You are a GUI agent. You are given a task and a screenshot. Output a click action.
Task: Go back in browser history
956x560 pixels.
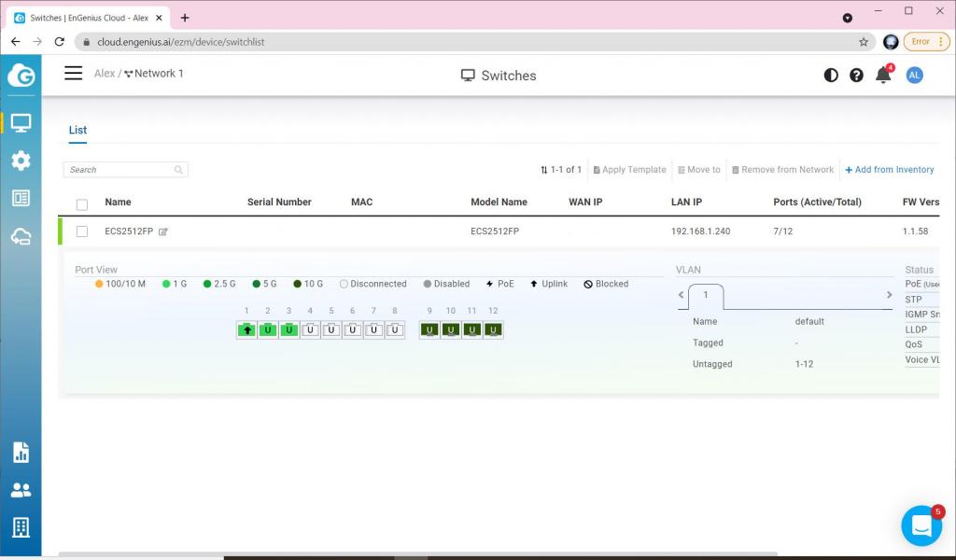[15, 41]
